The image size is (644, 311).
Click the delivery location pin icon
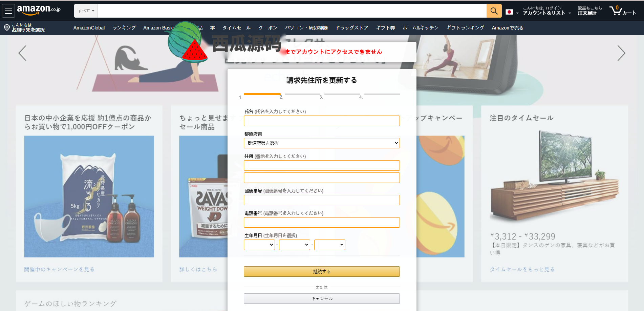[x=7, y=27]
